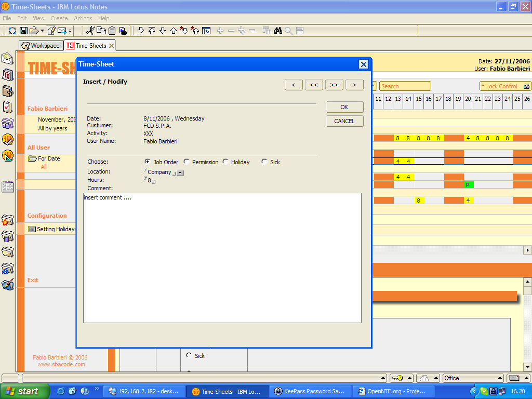
Task: Switch to KeePass Password Safe taskbar button
Action: 310,391
